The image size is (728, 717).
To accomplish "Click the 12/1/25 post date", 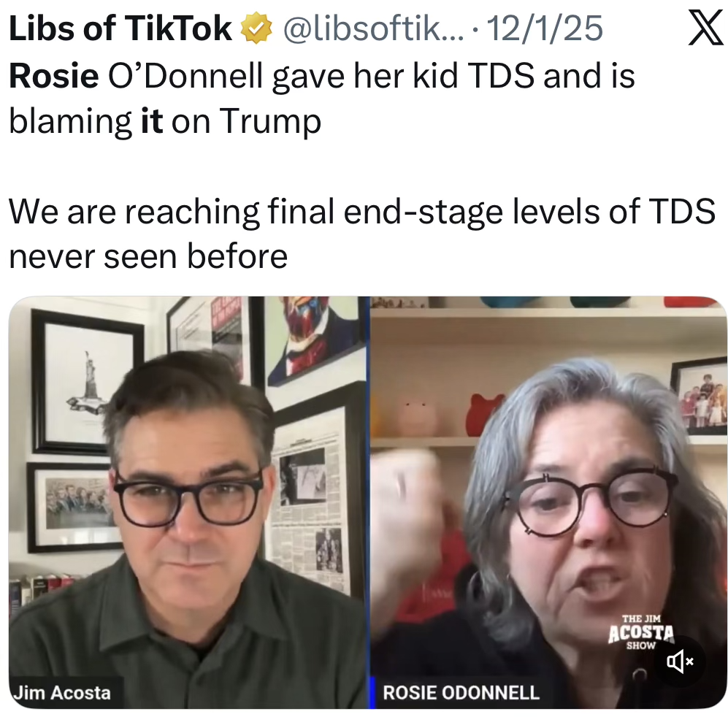I will click(x=545, y=28).
